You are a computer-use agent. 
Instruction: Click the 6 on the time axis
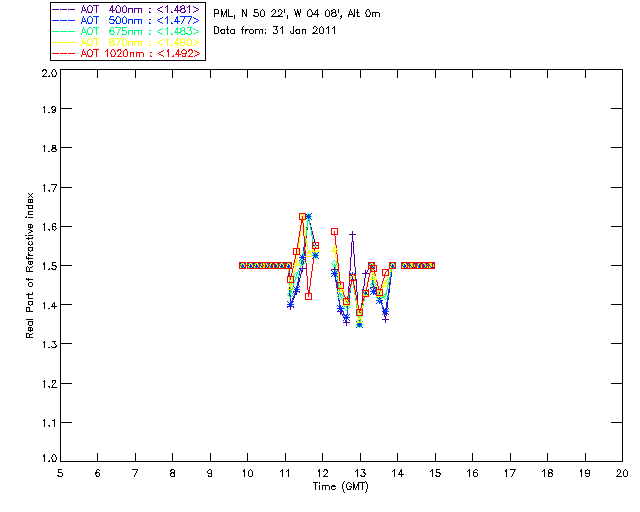click(x=98, y=473)
